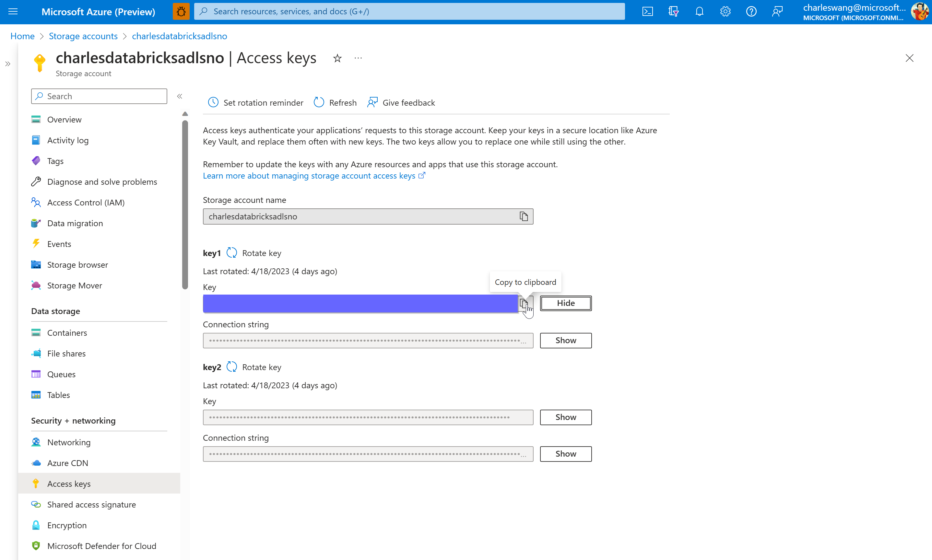
Task: Show the key1 connection string
Action: 565,340
